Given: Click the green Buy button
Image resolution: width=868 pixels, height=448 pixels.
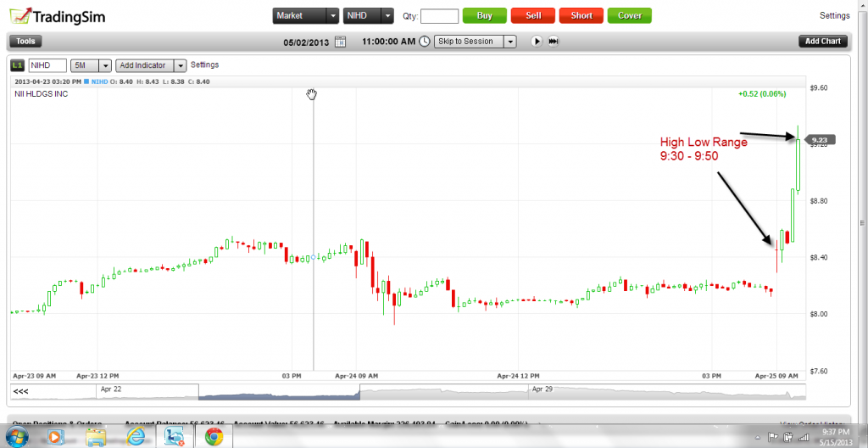Looking at the screenshot, I should point(484,15).
